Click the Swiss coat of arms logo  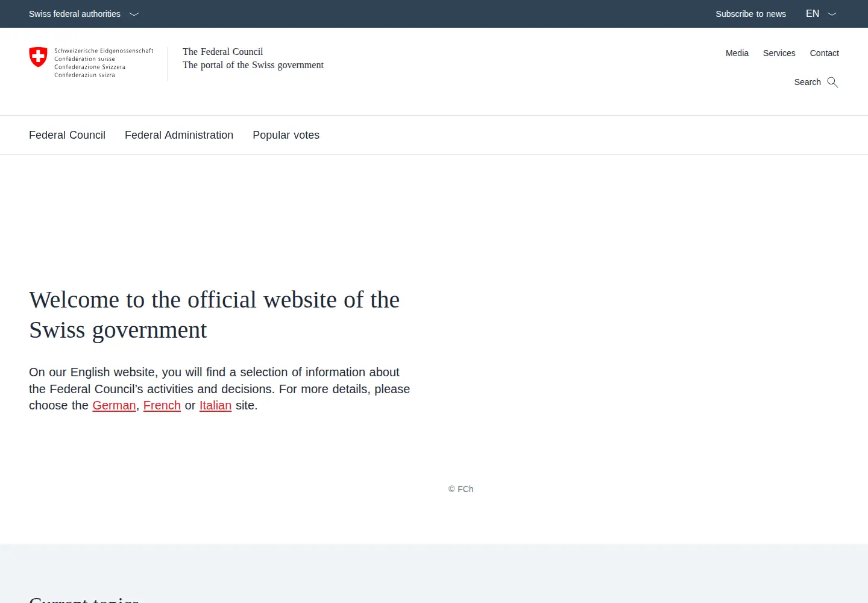(x=38, y=57)
